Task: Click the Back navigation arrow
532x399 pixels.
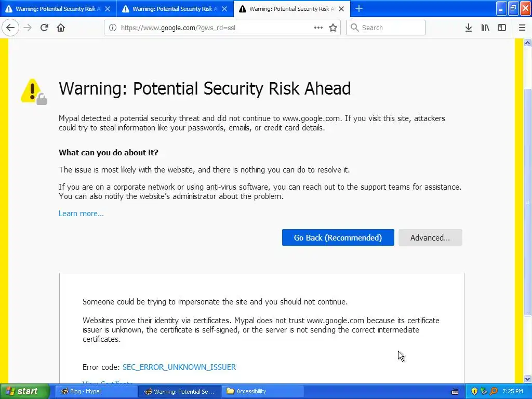Action: tap(10, 28)
